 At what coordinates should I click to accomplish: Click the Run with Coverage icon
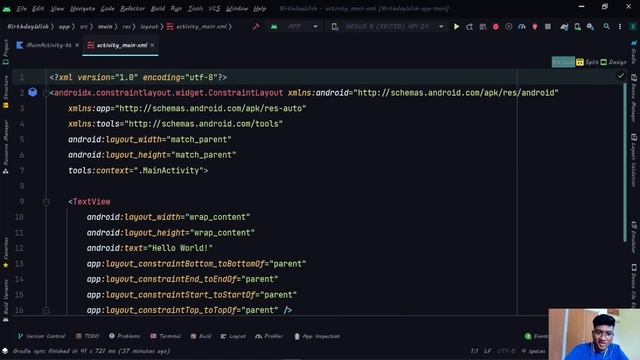click(x=509, y=27)
